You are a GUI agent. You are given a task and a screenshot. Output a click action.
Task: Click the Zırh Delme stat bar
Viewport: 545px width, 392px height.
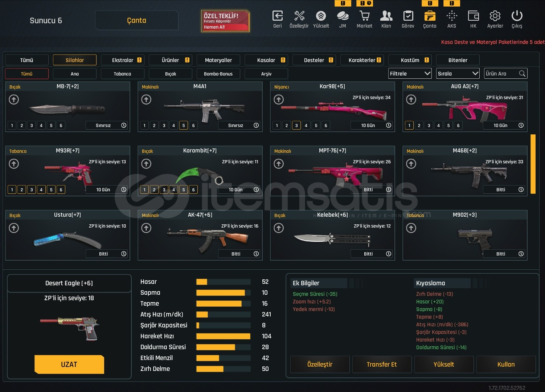pyautogui.click(x=224, y=369)
